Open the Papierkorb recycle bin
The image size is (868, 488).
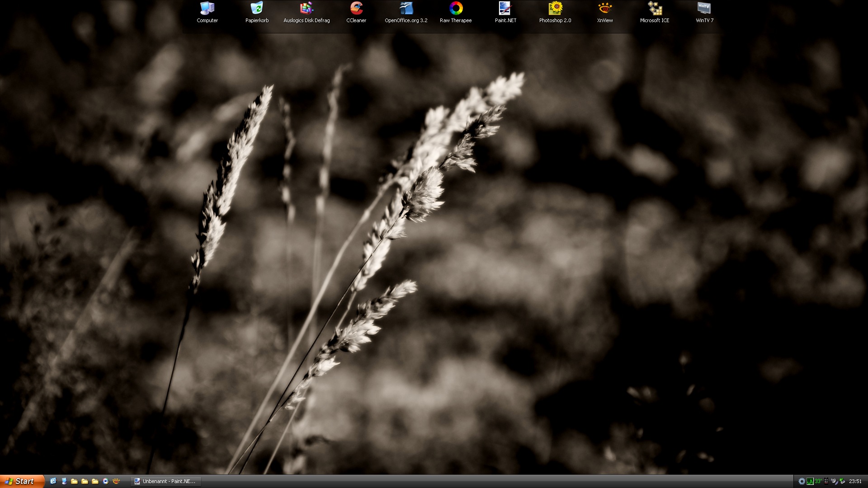[257, 9]
